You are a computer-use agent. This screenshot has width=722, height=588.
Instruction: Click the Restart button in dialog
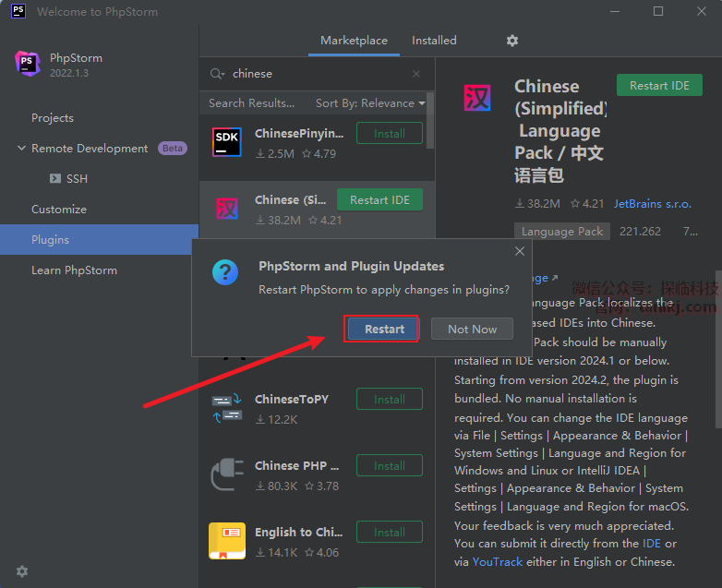[384, 330]
